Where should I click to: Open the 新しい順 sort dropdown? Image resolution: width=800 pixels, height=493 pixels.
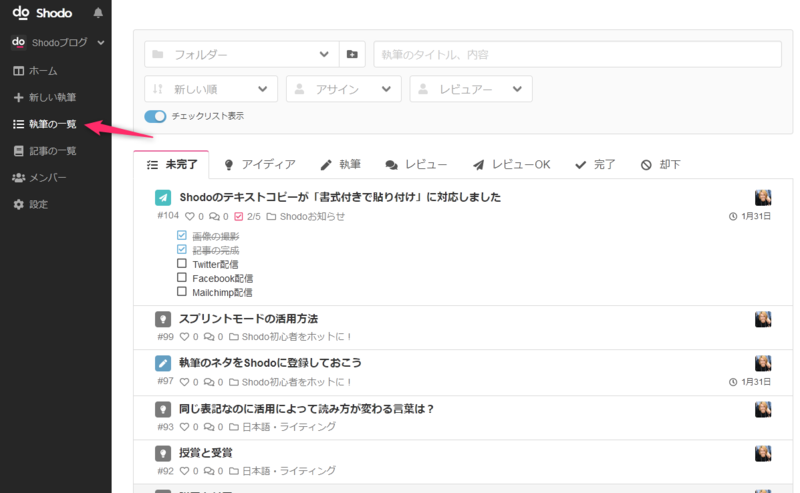tap(211, 89)
